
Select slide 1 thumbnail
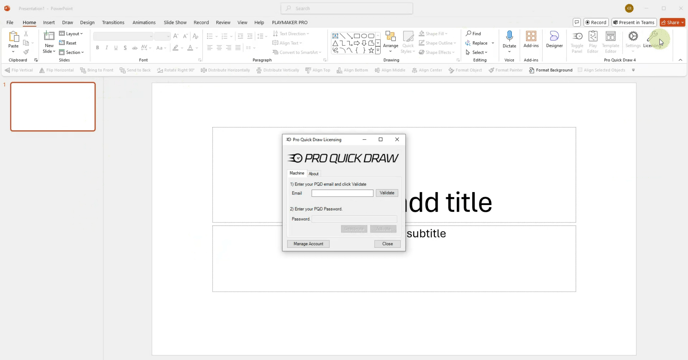(53, 107)
